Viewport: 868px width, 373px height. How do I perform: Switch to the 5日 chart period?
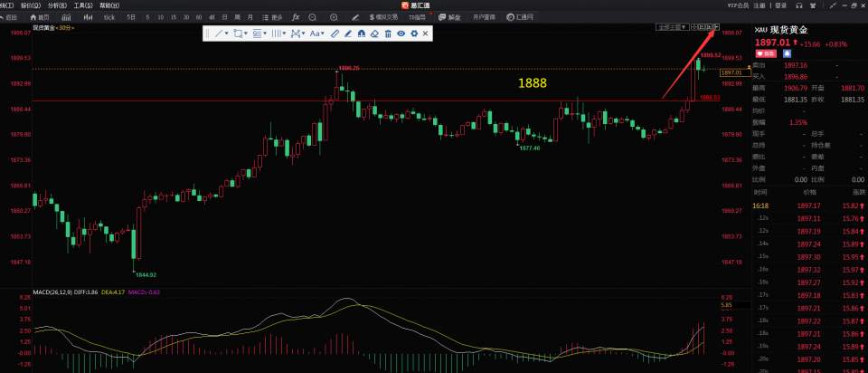131,17
